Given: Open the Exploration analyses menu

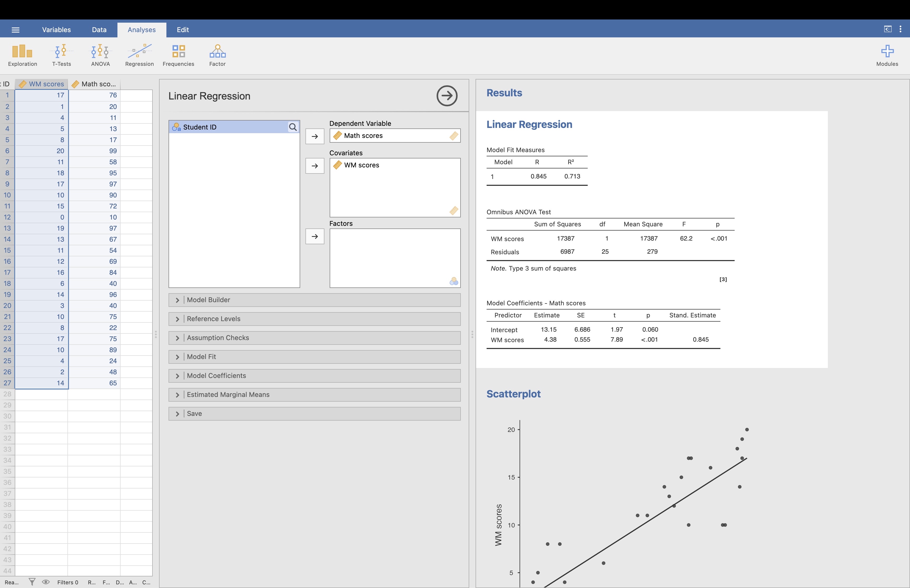Looking at the screenshot, I should 23,55.
